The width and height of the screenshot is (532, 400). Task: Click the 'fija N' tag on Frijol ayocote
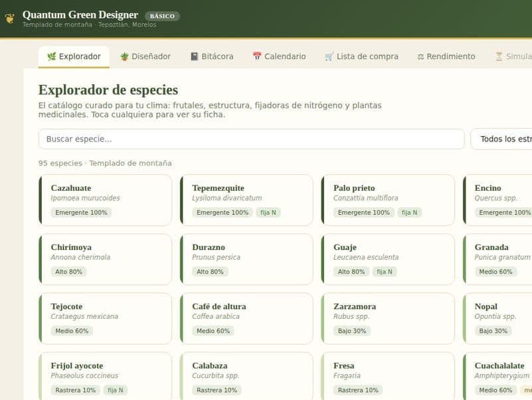click(116, 390)
